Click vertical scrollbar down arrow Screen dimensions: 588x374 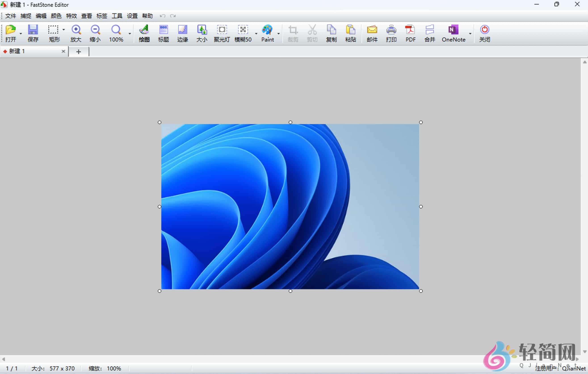(585, 351)
